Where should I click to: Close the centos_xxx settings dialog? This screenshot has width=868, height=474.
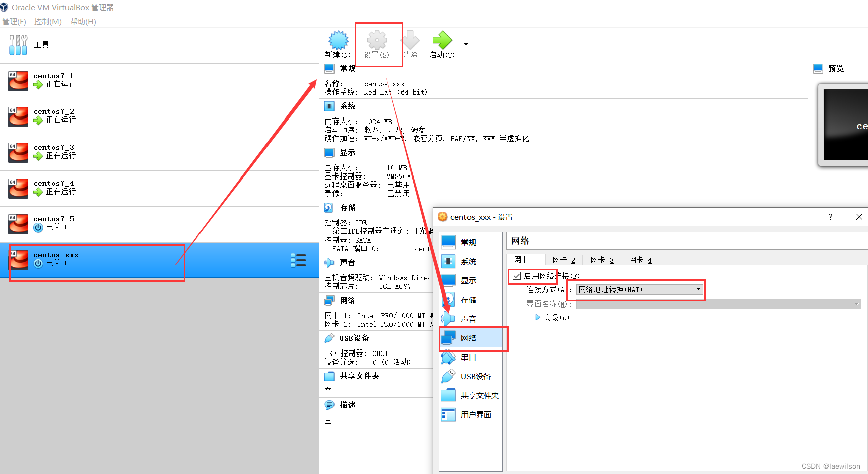coord(859,217)
